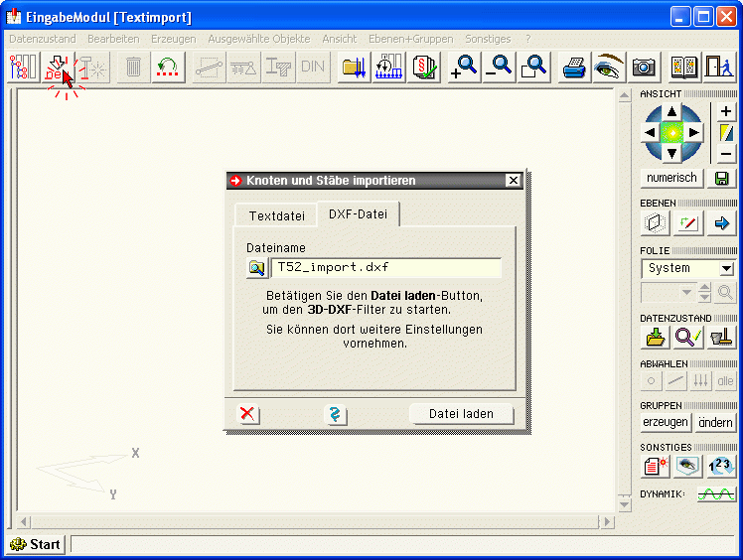Click the help question mark icon in dialog

336,414
